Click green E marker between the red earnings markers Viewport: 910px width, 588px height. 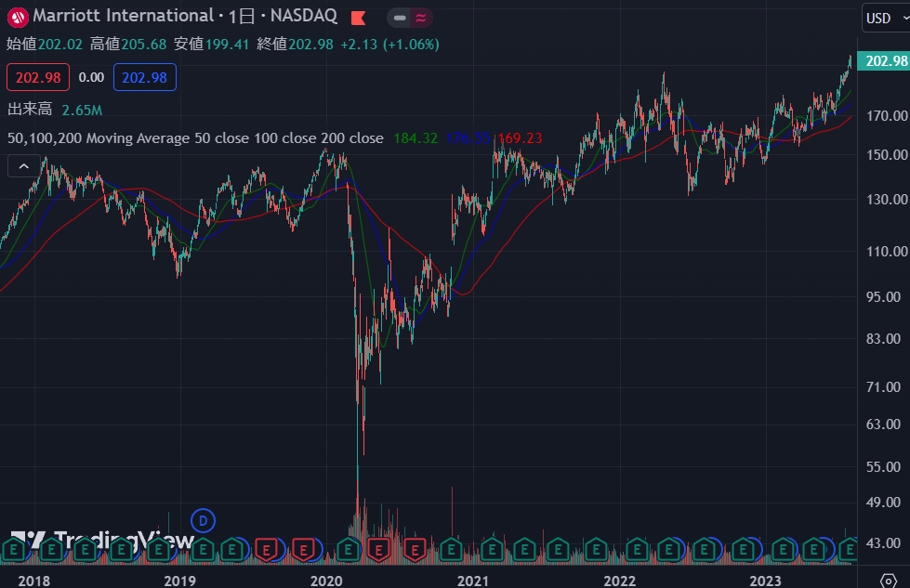(x=349, y=549)
